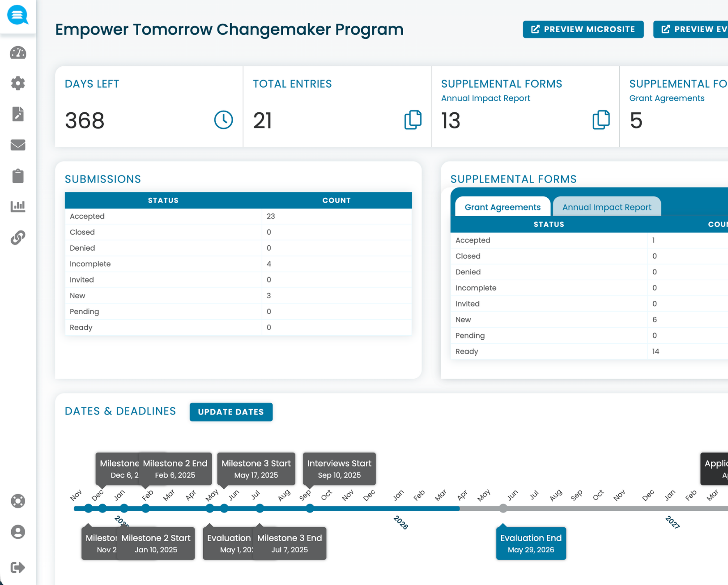Open the account profile icon

point(17,532)
